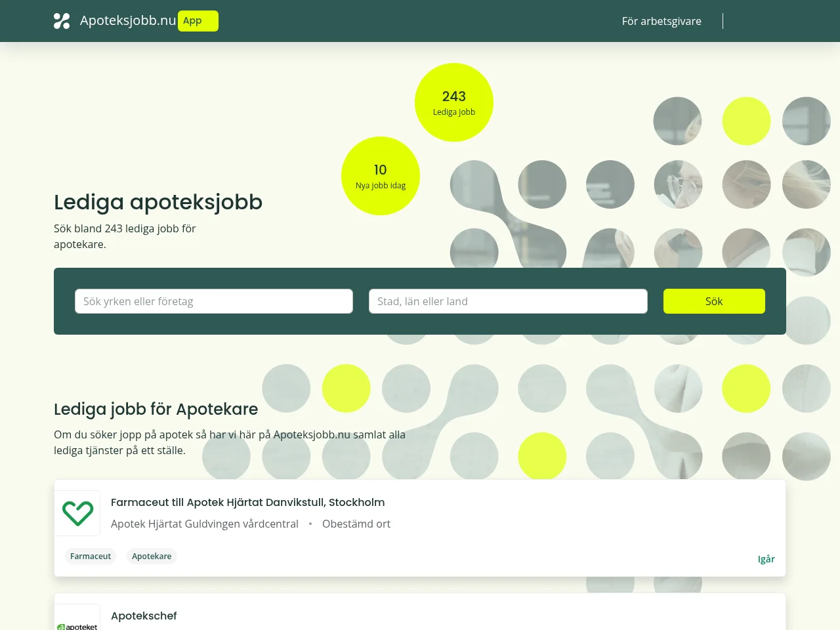
Task: Open För arbetsgivare link
Action: [x=661, y=21]
